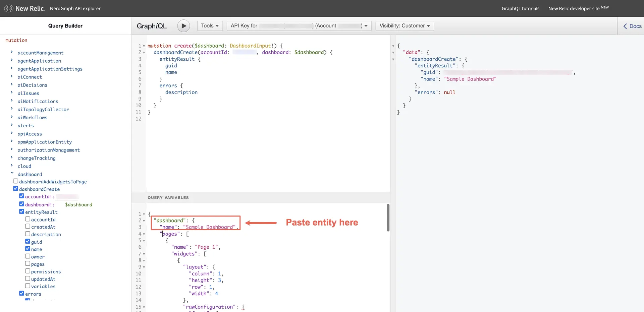Click the New Relic logo icon

pos(9,8)
